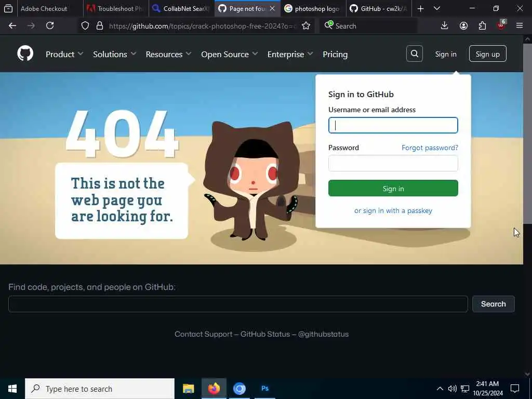Click the browser forward arrow
Image resolution: width=532 pixels, height=399 pixels.
pyautogui.click(x=31, y=26)
